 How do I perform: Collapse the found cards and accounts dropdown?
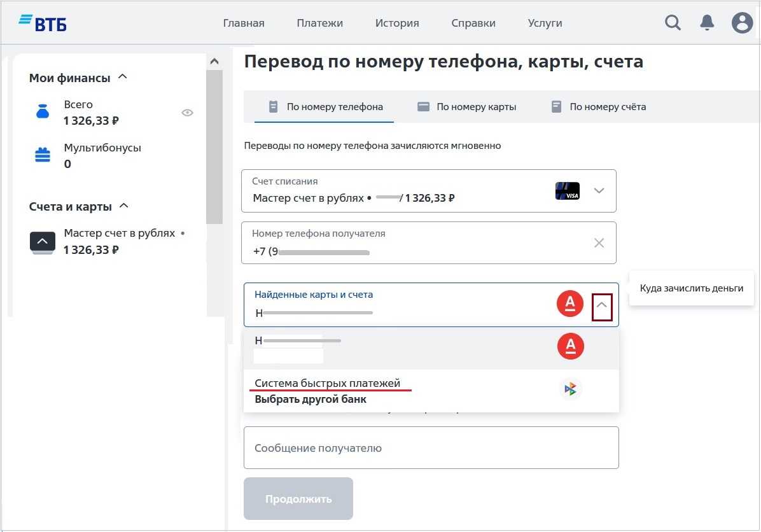[x=602, y=307]
